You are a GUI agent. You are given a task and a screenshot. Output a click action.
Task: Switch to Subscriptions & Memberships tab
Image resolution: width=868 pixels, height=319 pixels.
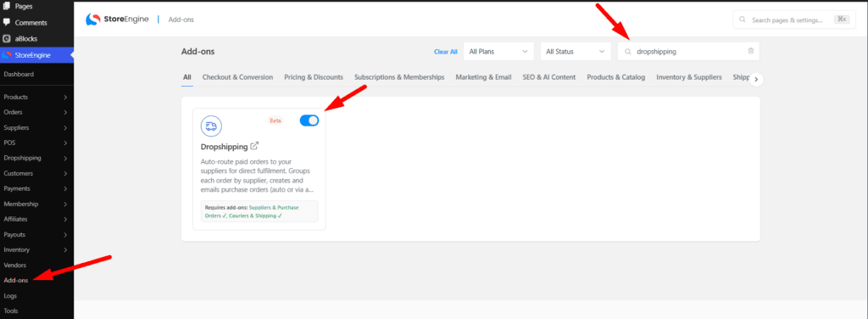coord(399,77)
